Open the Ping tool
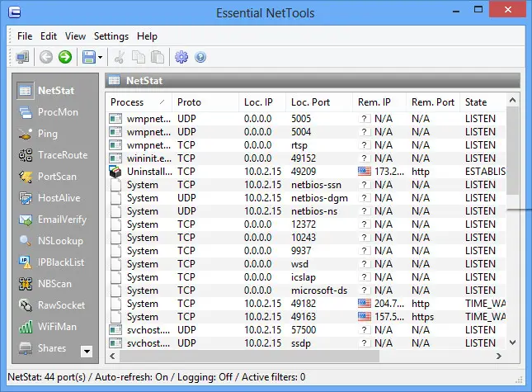 point(38,134)
